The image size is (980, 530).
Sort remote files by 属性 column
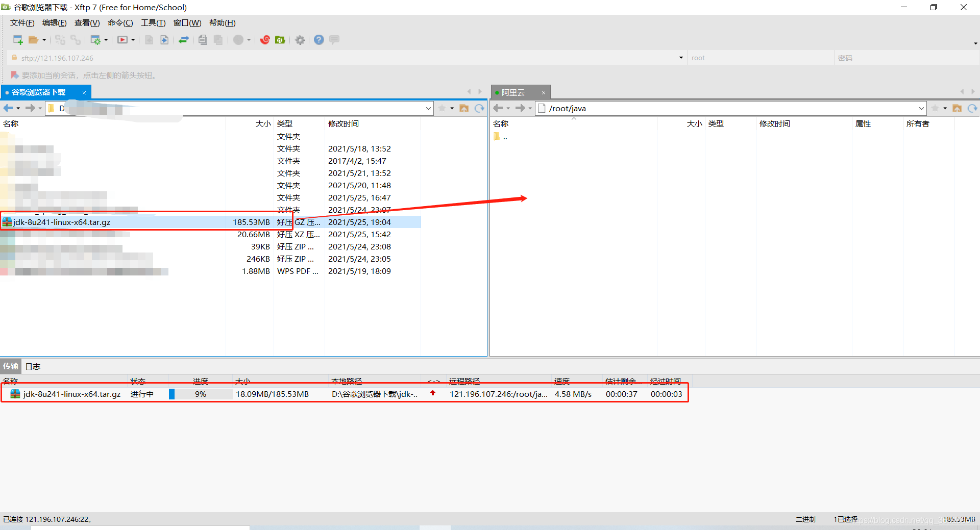[863, 124]
